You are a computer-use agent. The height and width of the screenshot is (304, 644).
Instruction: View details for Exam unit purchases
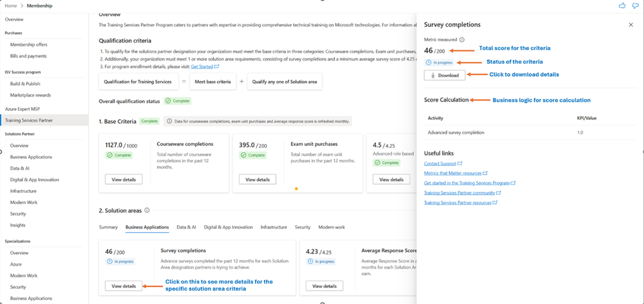[258, 179]
